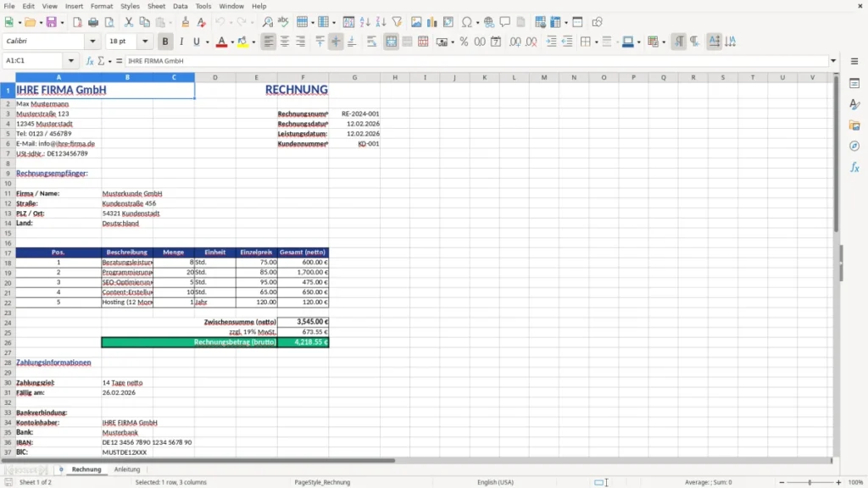Image resolution: width=868 pixels, height=488 pixels.
Task: Click column H header
Action: click(x=395, y=77)
